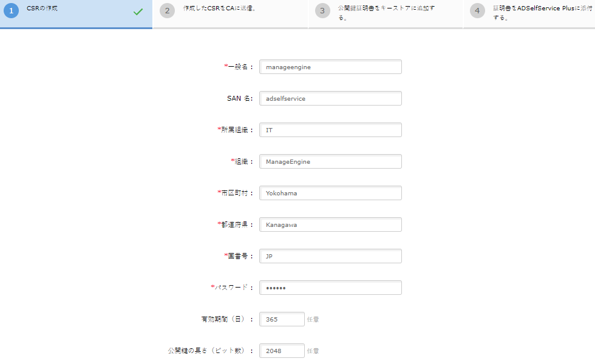This screenshot has width=595, height=364.
Task: Click the 一般名 field containing manageengine
Action: (330, 67)
